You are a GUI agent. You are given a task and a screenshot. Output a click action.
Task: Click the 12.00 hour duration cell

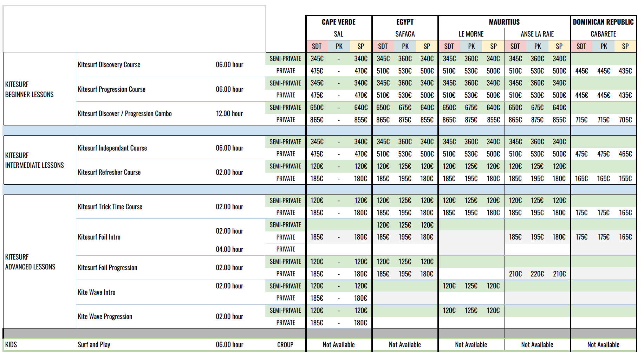229,114
